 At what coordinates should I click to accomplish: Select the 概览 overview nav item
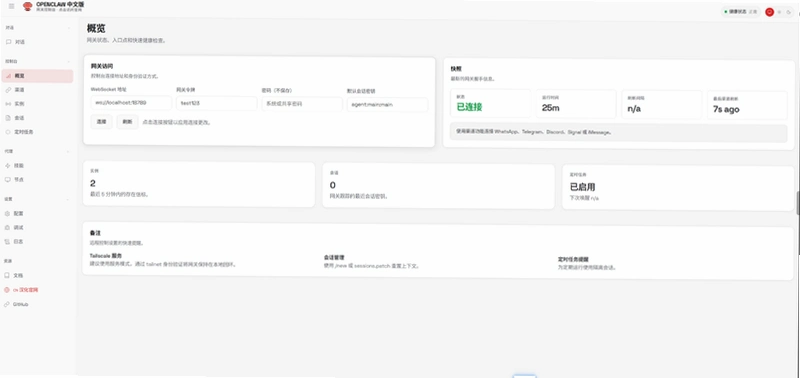(x=37, y=75)
